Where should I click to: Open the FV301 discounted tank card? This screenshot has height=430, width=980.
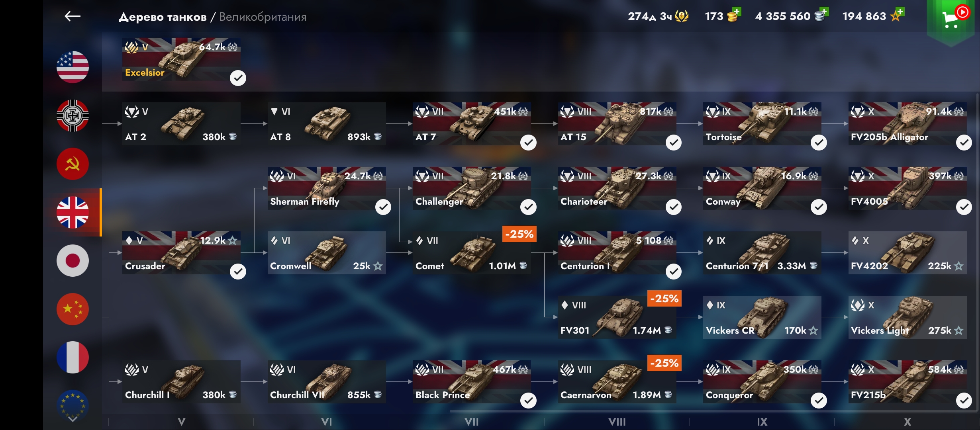[617, 317]
